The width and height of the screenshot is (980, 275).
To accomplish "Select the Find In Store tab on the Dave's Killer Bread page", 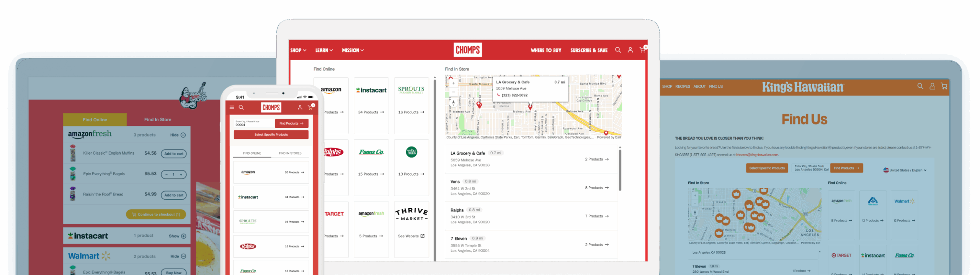I will click(x=157, y=120).
